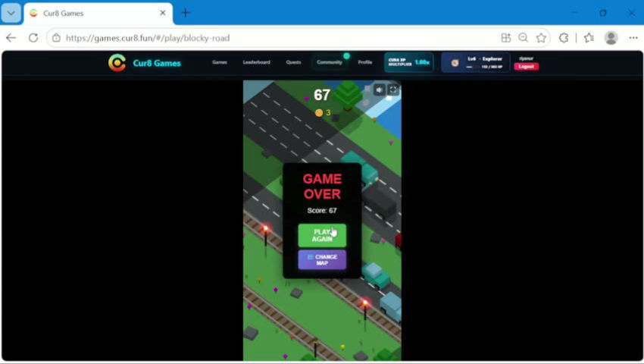The image size is (644, 364).
Task: Click the coin counter showing 3
Action: [323, 112]
